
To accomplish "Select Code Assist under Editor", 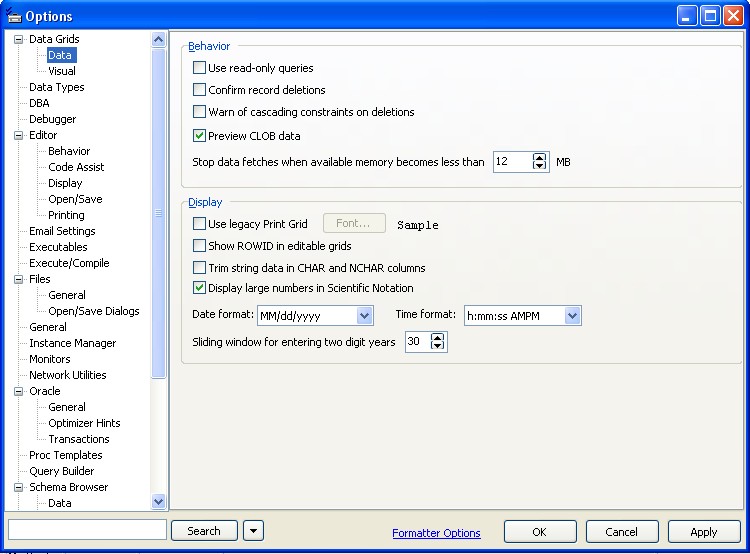I will [x=76, y=167].
